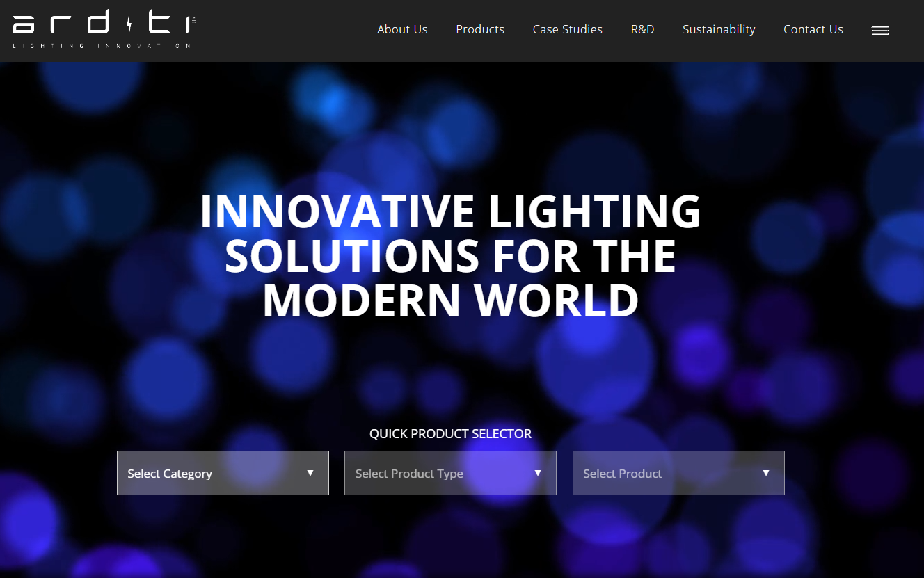The width and height of the screenshot is (924, 578).
Task: Click the Select Category arrow icon
Action: coord(310,473)
